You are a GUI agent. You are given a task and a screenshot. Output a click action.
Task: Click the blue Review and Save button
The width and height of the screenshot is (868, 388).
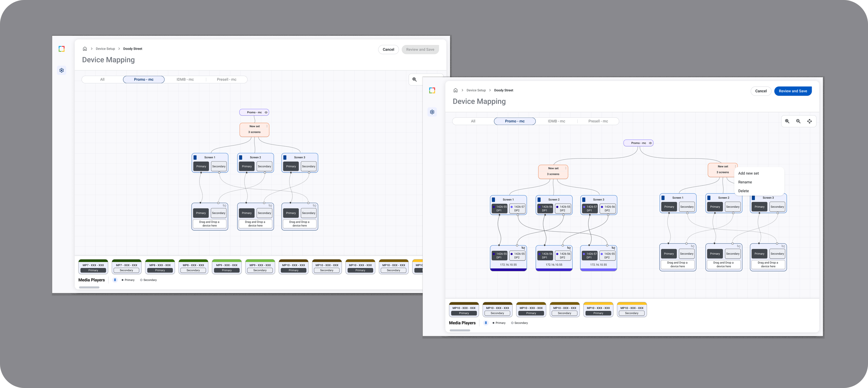pyautogui.click(x=793, y=91)
